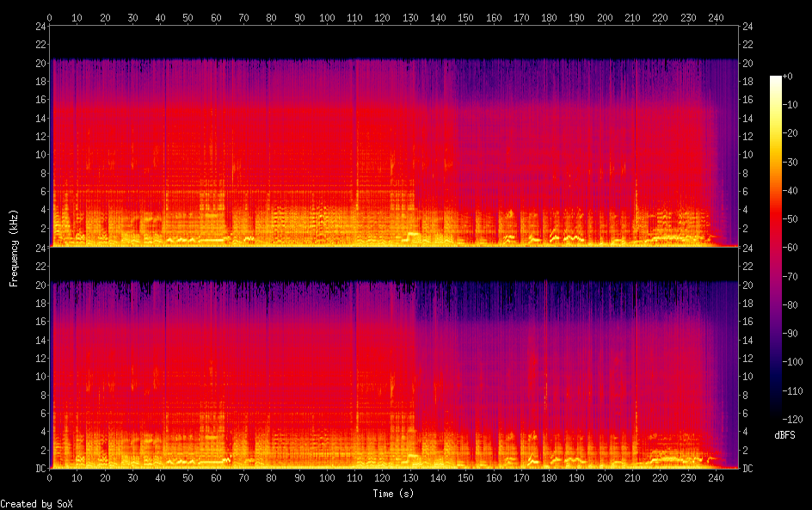Click the 20 kHz label left of the upper channel

click(x=40, y=64)
